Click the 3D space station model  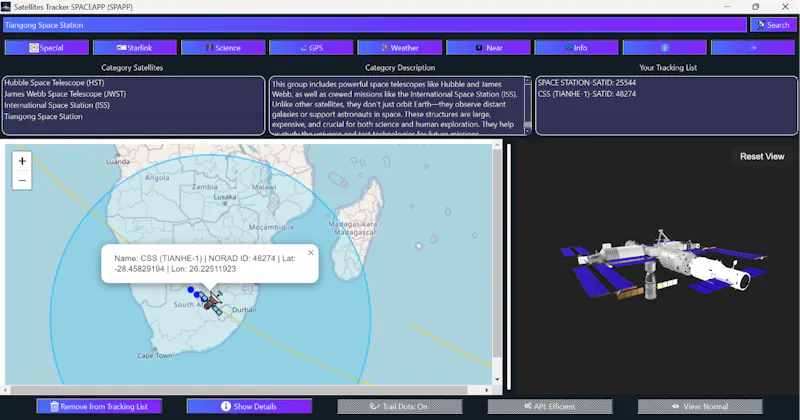point(663,265)
